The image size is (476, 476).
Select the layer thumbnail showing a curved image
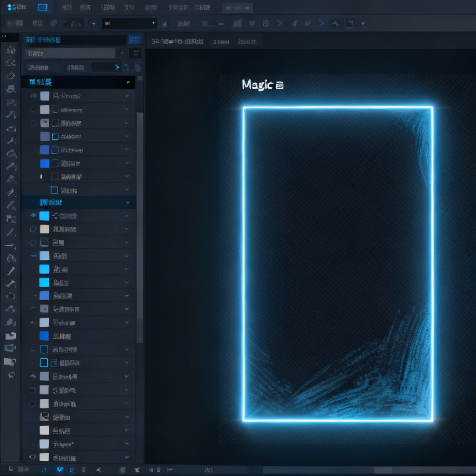pyautogui.click(x=44, y=417)
